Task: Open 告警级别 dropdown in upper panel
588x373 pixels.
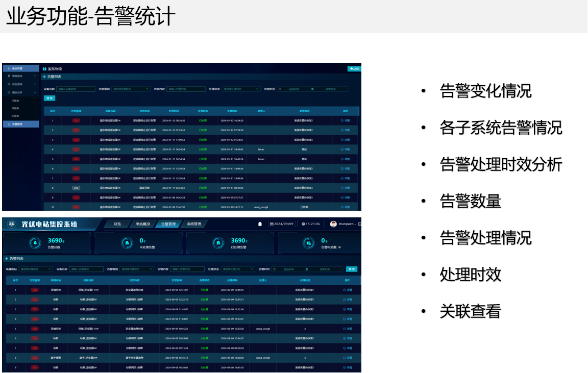Action: 130,89
